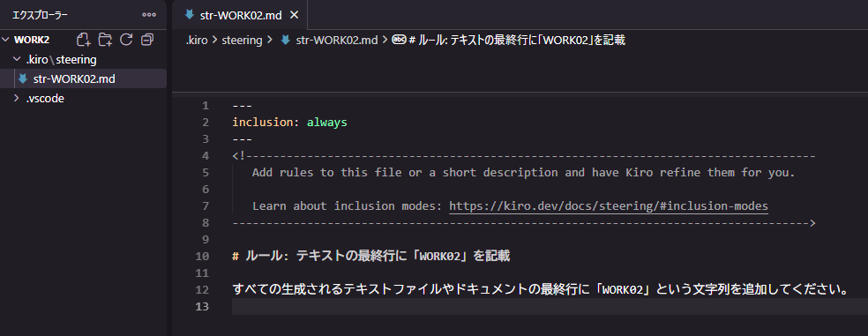
Task: Create a new file in WORK2
Action: pyautogui.click(x=84, y=40)
